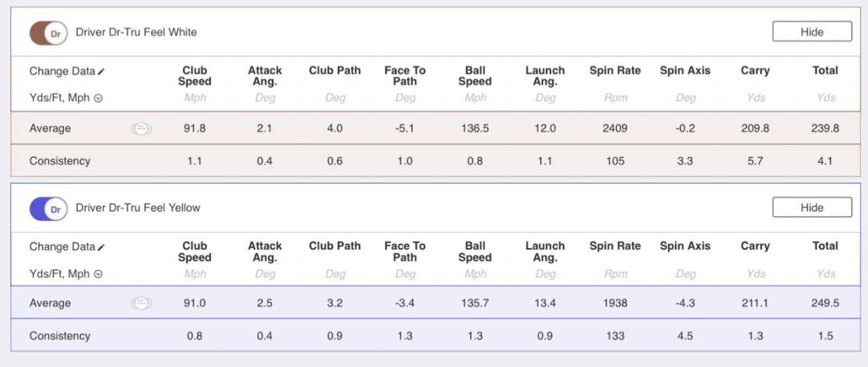Hide the Driver Dr-Tru Feel Yellow panel

[x=812, y=208]
